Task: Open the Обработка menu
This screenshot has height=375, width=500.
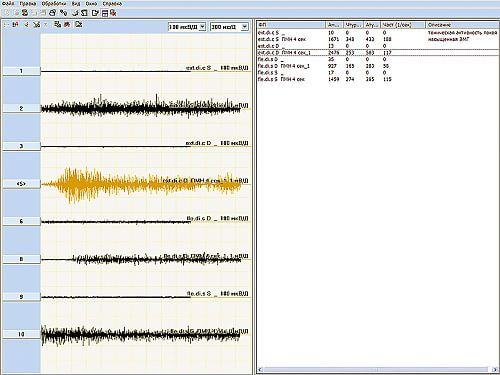Action: click(x=54, y=4)
